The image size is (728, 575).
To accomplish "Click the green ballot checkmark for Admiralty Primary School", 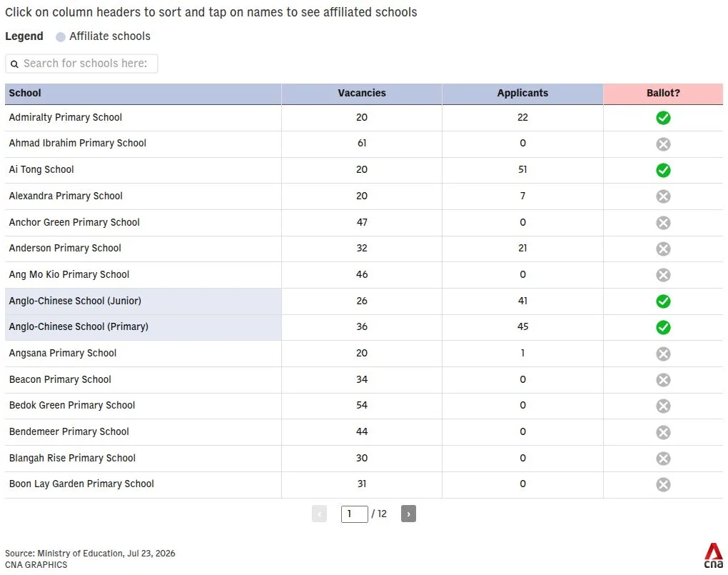I will [x=663, y=118].
